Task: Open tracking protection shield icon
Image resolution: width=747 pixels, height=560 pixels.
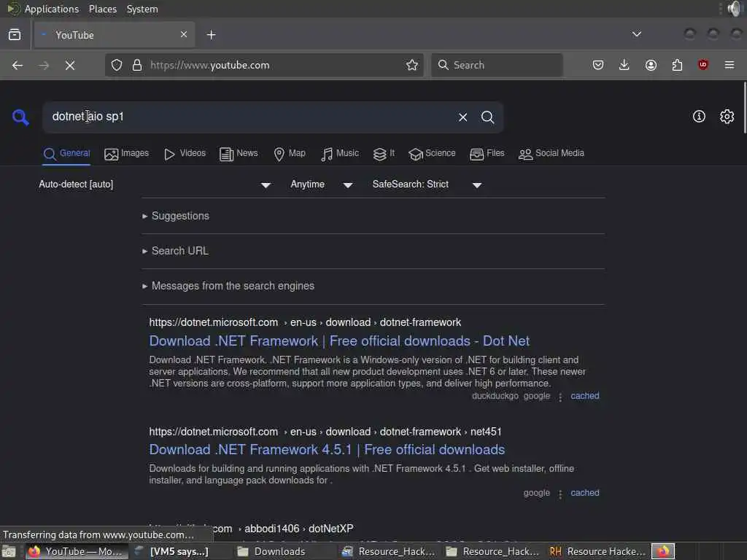Action: tap(117, 65)
